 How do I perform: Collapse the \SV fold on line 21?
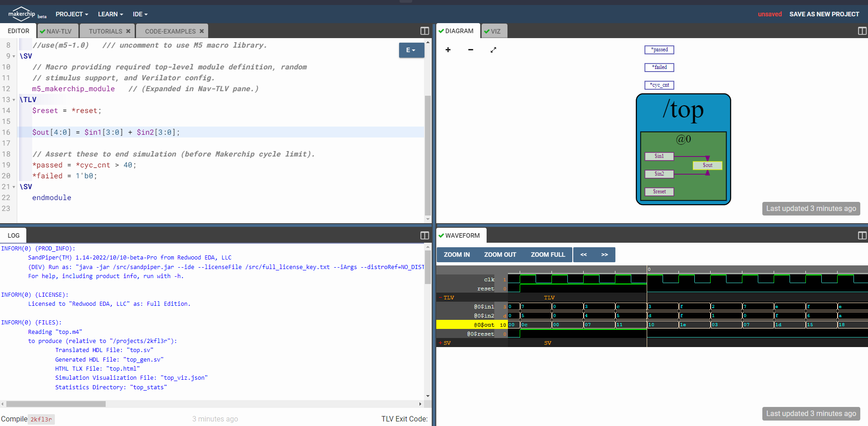coord(14,187)
